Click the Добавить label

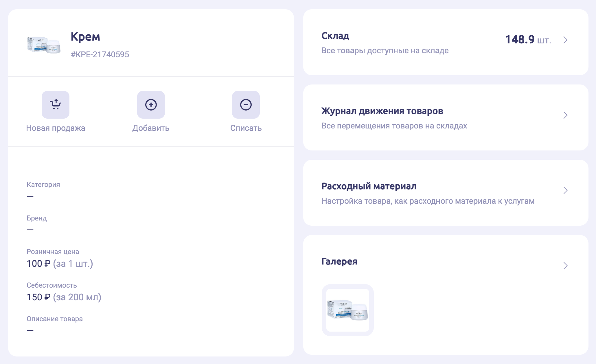pyautogui.click(x=151, y=128)
